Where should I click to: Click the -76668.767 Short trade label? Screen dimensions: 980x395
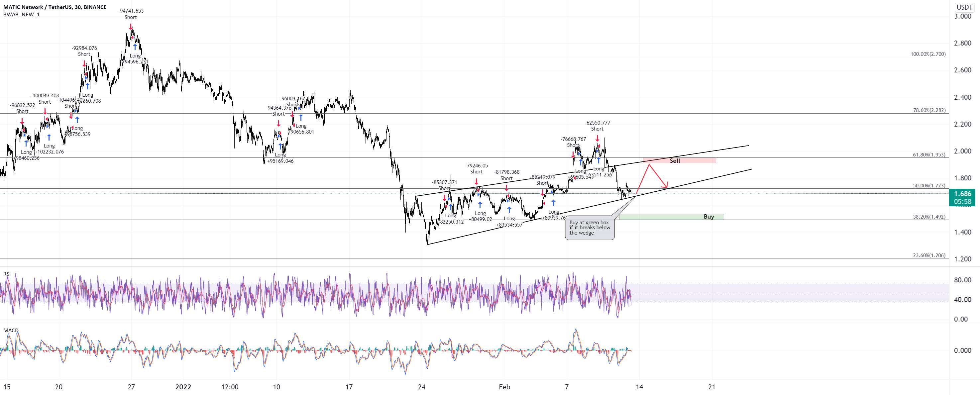click(x=573, y=142)
